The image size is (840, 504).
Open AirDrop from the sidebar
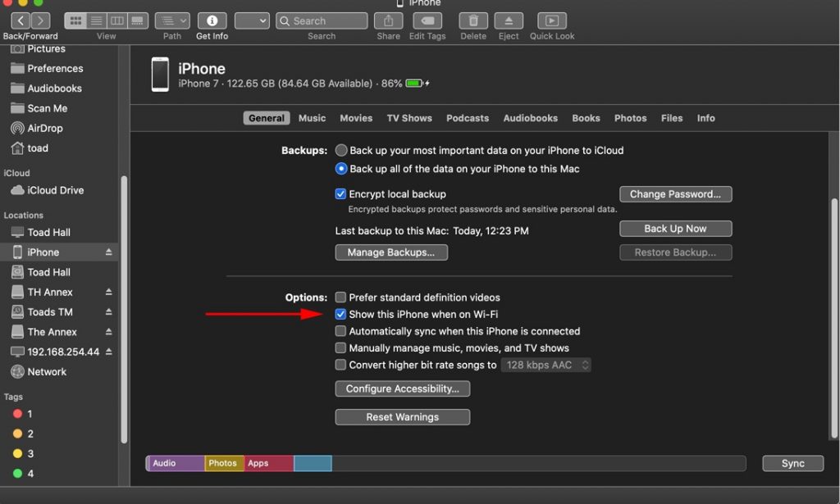[x=44, y=128]
